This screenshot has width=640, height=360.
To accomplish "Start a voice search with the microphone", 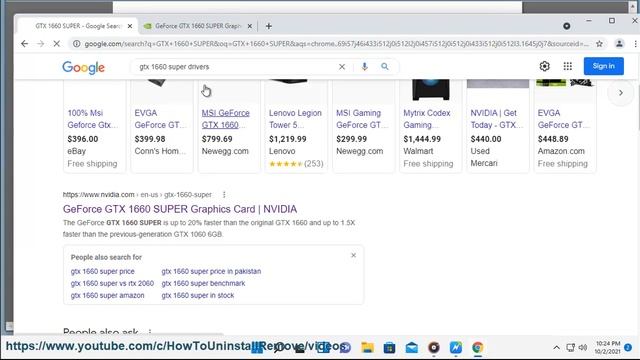I will click(x=364, y=67).
